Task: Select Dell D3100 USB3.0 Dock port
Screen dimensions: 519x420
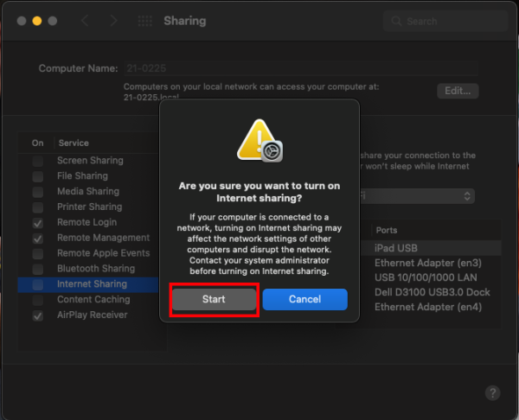Action: (430, 292)
